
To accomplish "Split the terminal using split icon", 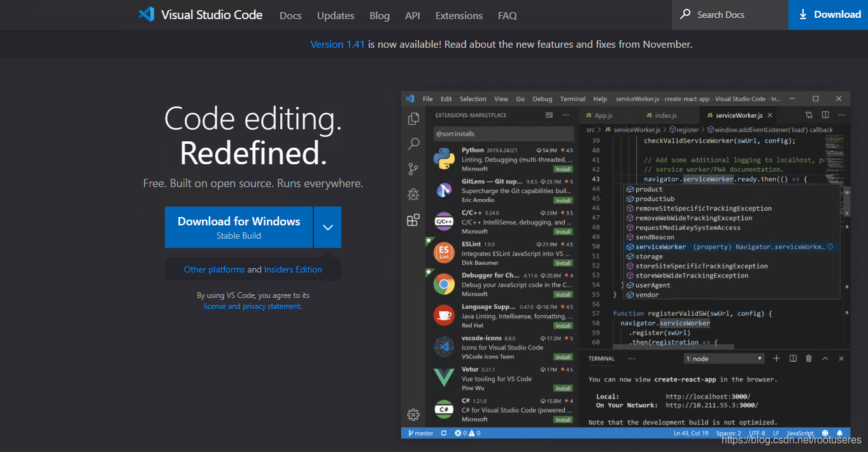I will [793, 358].
